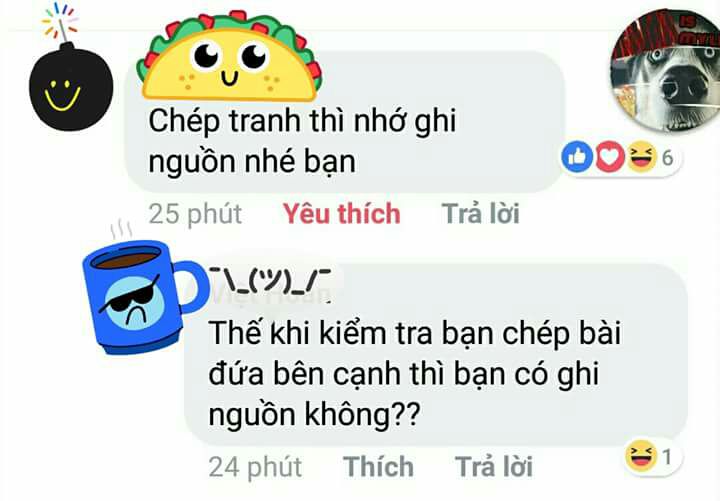Reply to the first comment via 'Trả lời'
Viewport: 720px width, 501px height.
pos(480,214)
